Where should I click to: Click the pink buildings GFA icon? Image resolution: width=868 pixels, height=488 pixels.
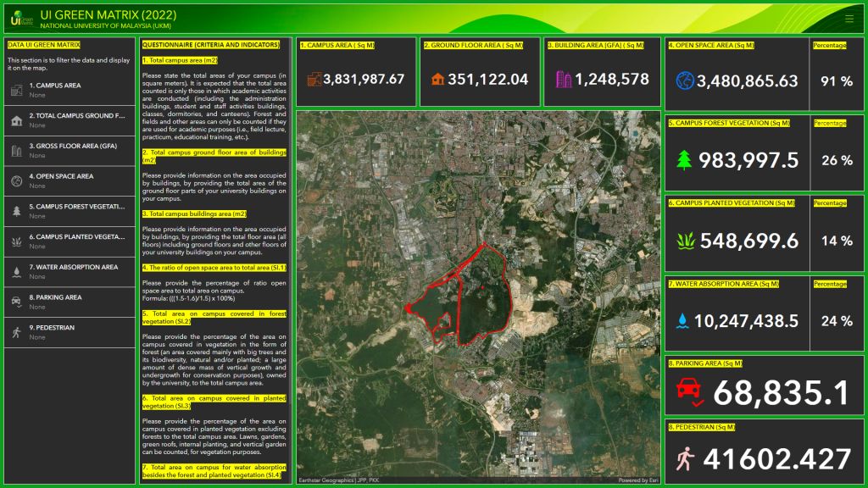[x=562, y=79]
